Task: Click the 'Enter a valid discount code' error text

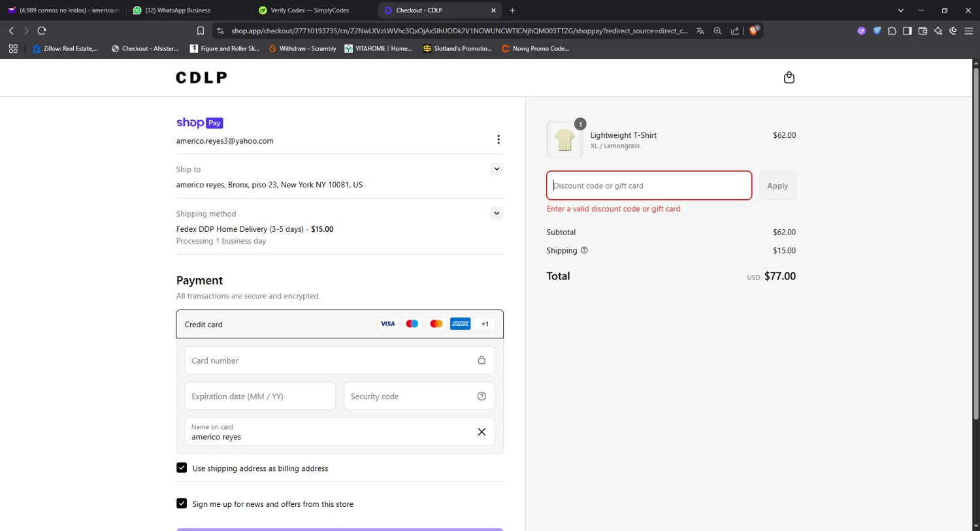Action: (x=613, y=209)
